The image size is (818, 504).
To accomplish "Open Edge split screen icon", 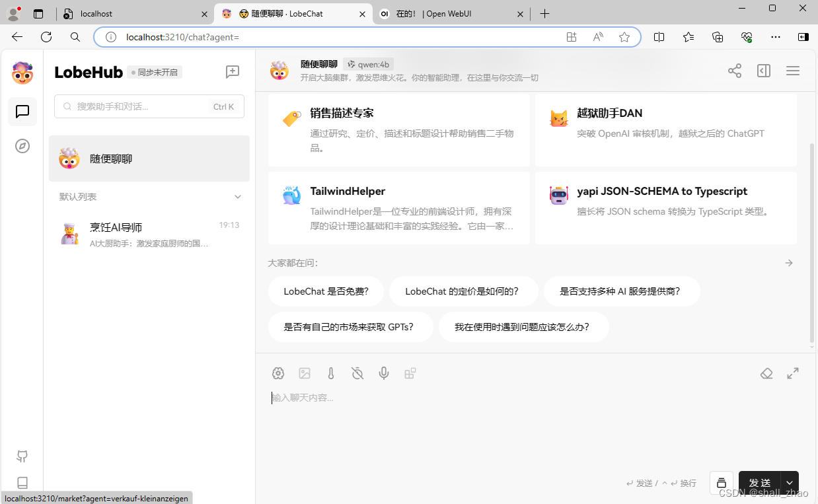I will click(659, 37).
